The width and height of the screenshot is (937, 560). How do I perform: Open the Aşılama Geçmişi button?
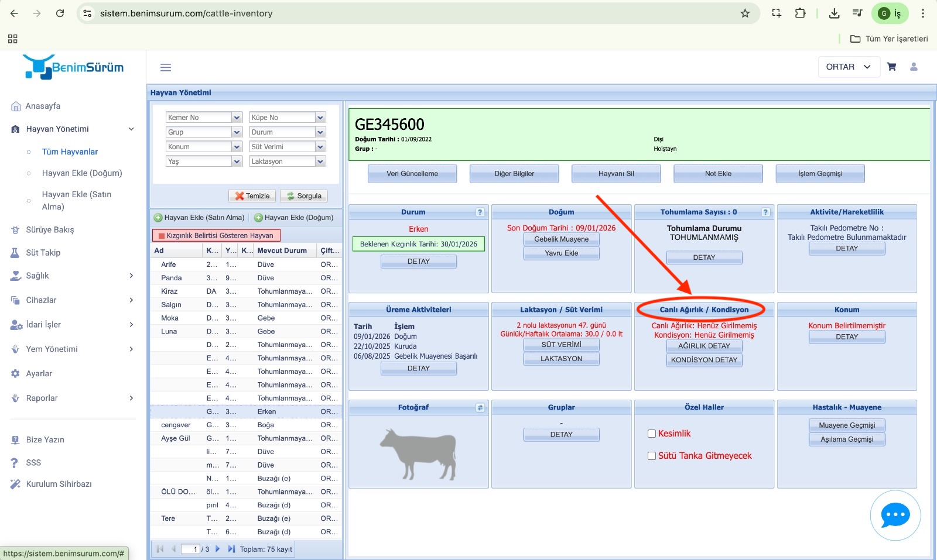coord(847,439)
